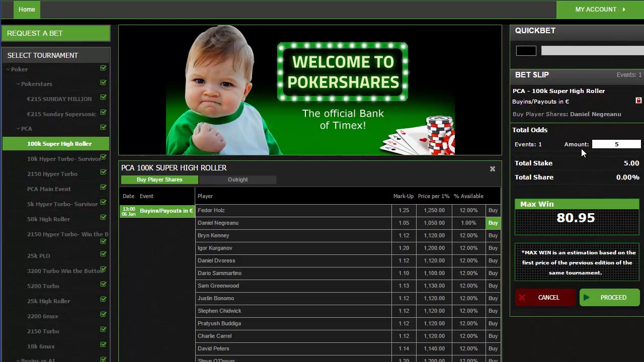This screenshot has width=644, height=362.
Task: Click Sam Greenwood mark-up 1.13
Action: tap(404, 286)
